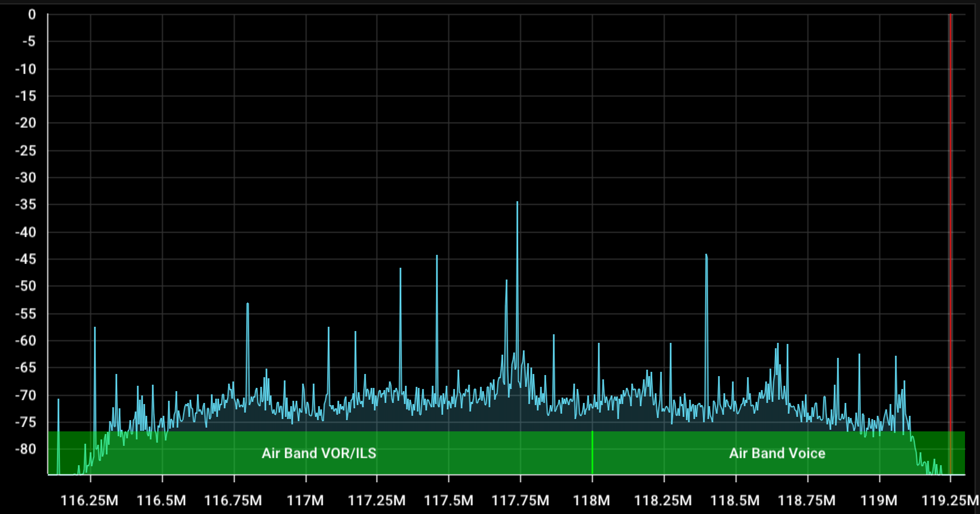Click the strong peak just right of 118.25M
Viewport: 980px width, 514px height.
[x=707, y=256]
